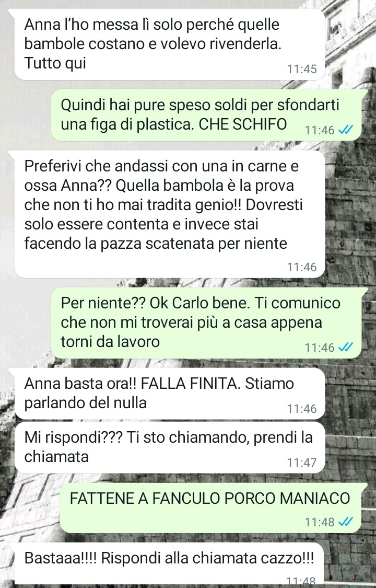This screenshot has width=376, height=588.
Task: Select message 'FATTENE A FANCULO PORCO MANIACO'
Action: pos(211,508)
